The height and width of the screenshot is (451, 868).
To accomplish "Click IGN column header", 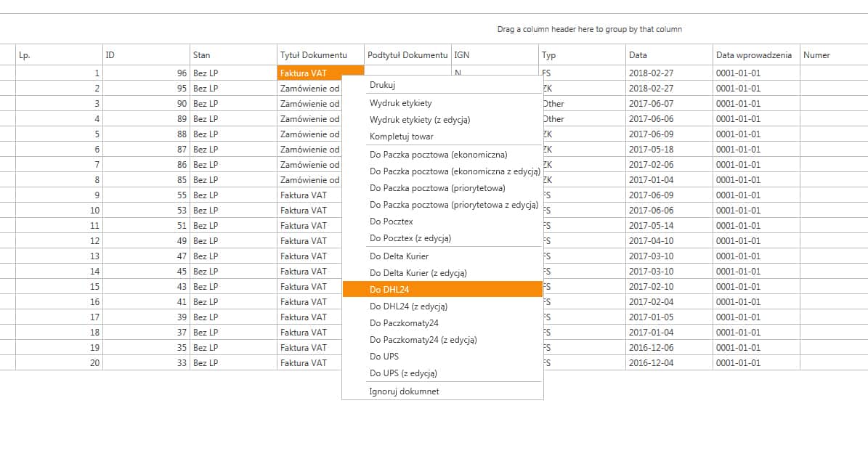I will pyautogui.click(x=495, y=54).
